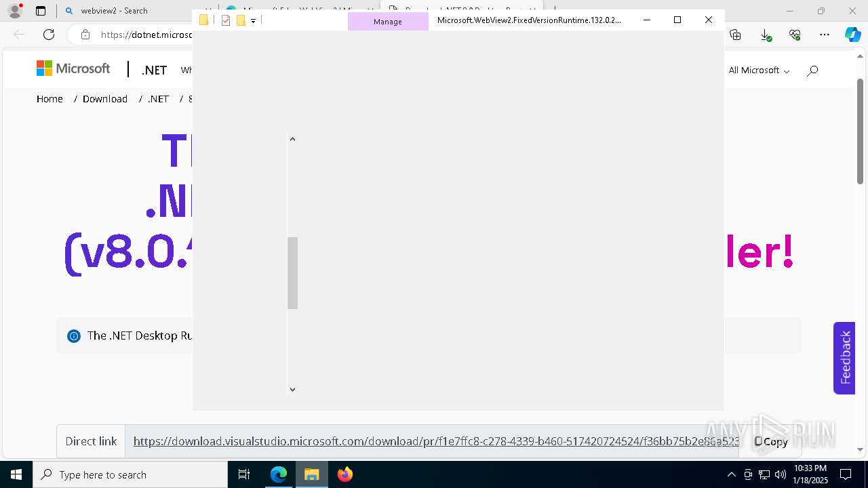Click the Properties quick access icon
This screenshot has width=868, height=488.
(x=226, y=20)
